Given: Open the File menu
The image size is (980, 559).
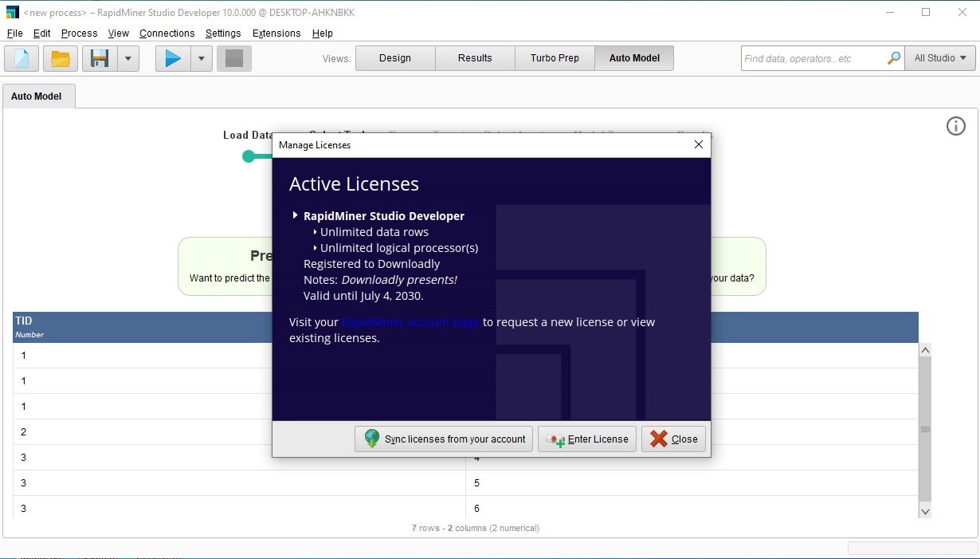Looking at the screenshot, I should tap(15, 33).
